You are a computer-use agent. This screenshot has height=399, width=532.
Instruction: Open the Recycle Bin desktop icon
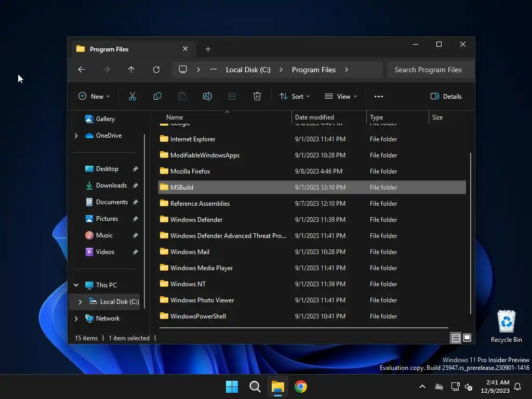[506, 326]
